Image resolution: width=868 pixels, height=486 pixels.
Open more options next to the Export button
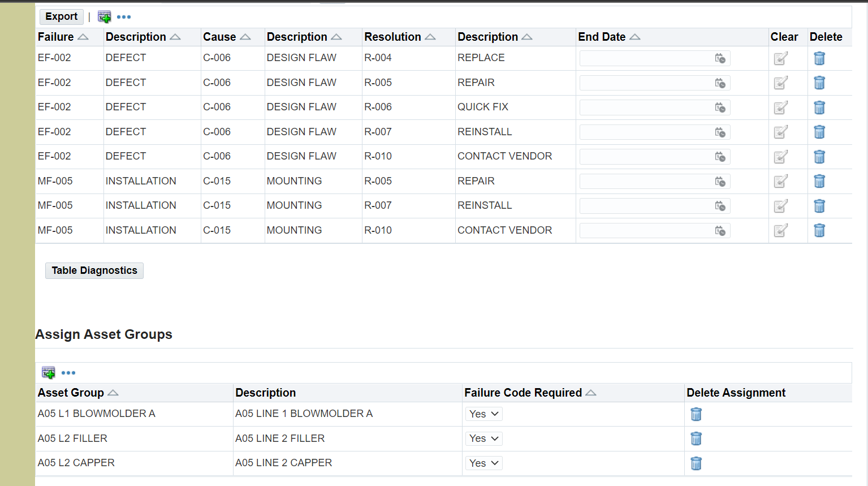(124, 17)
